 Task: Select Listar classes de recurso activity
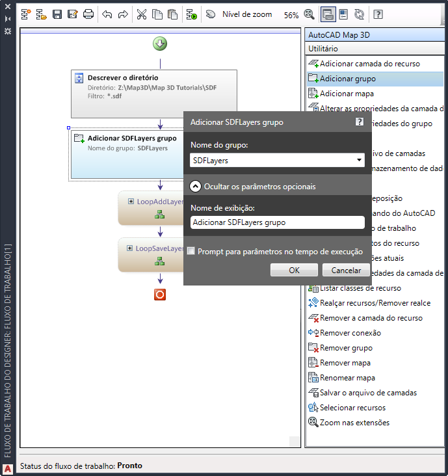pos(355,288)
